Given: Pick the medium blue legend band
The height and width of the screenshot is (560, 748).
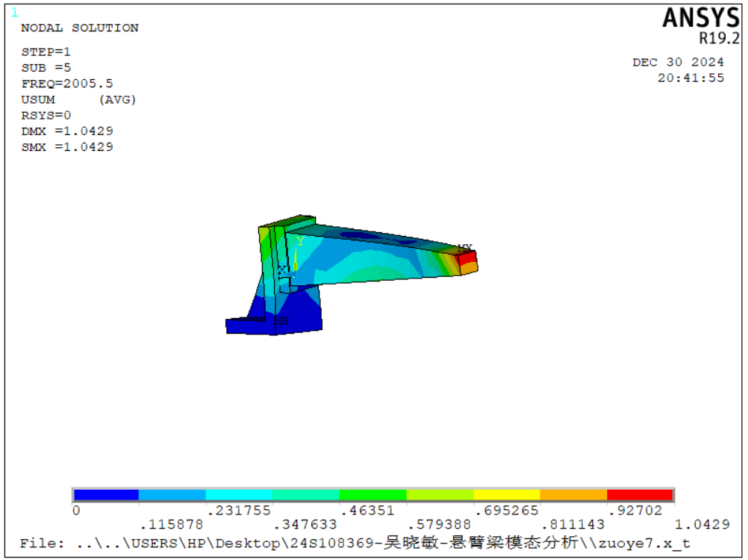Looking at the screenshot, I should tap(172, 495).
